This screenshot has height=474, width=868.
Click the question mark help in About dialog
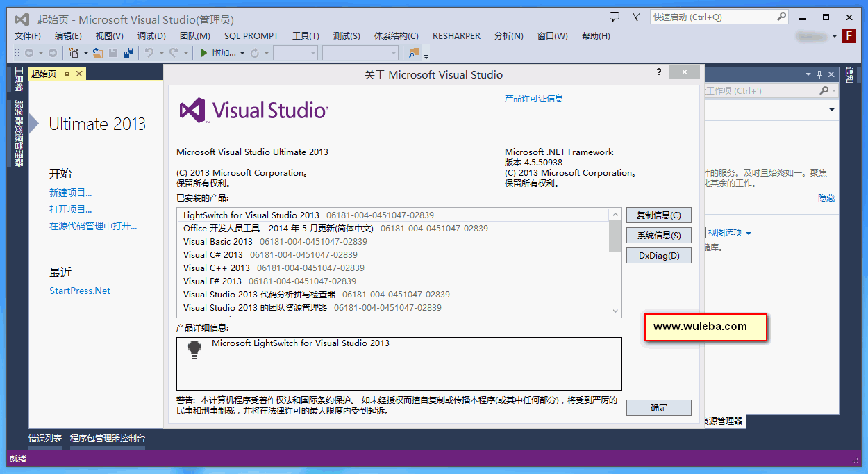[x=658, y=72]
